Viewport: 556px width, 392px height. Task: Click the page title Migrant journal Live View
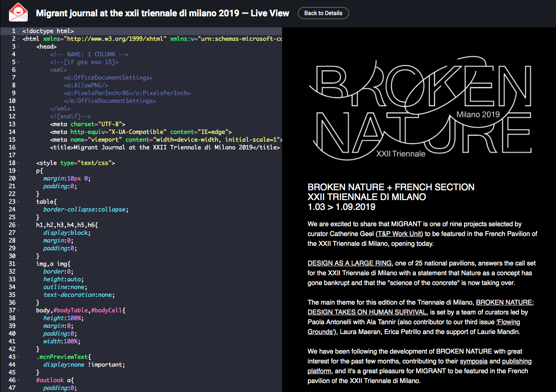click(x=162, y=13)
